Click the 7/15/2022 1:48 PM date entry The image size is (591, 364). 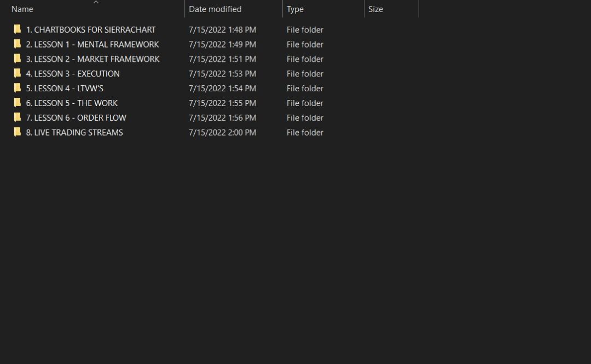point(222,30)
